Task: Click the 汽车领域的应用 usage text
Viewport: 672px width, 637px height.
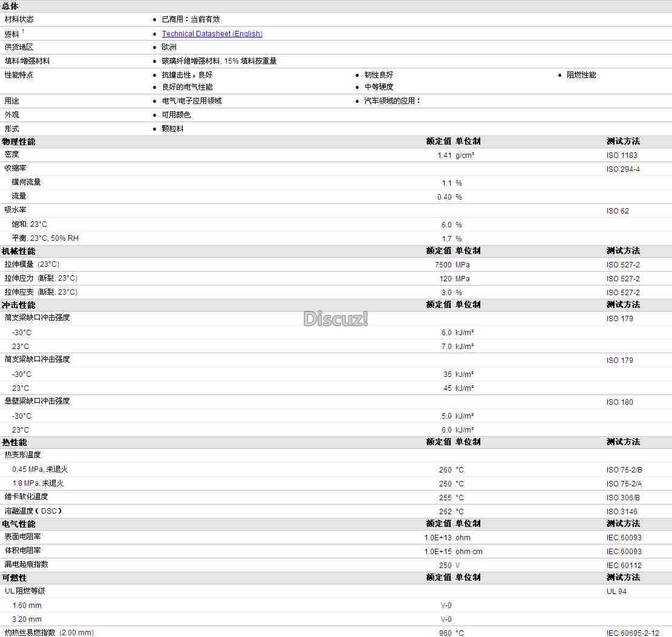Action: pos(392,101)
